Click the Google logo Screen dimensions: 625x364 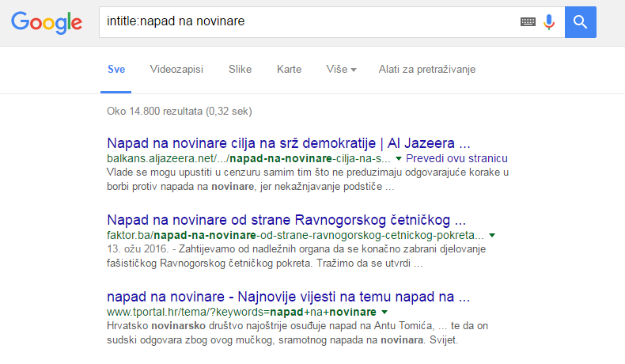click(x=47, y=23)
